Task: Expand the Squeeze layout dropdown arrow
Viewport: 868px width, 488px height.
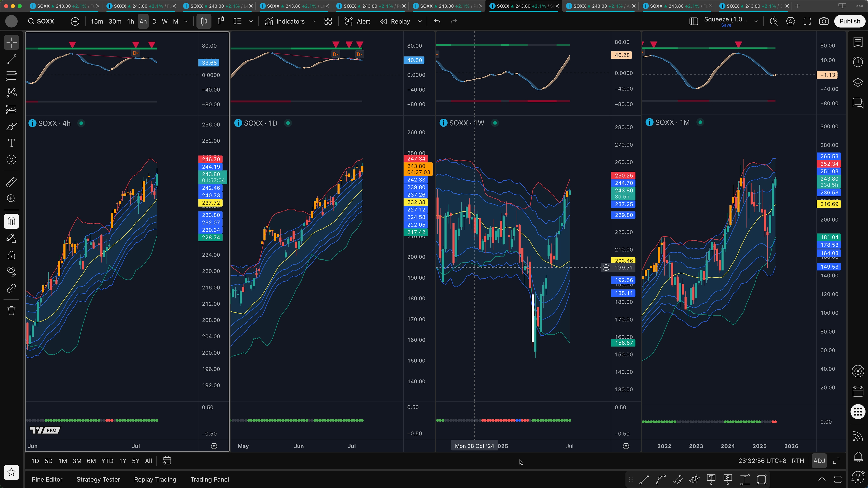Action: (756, 21)
